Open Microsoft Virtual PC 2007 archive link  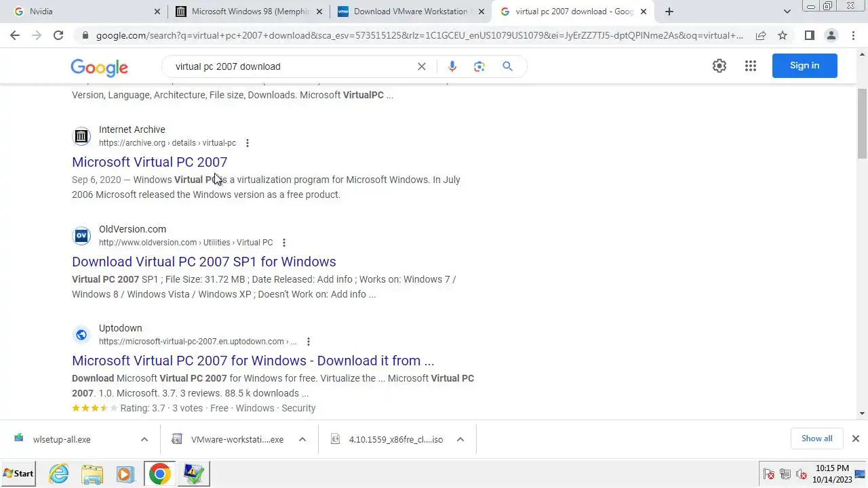149,162
